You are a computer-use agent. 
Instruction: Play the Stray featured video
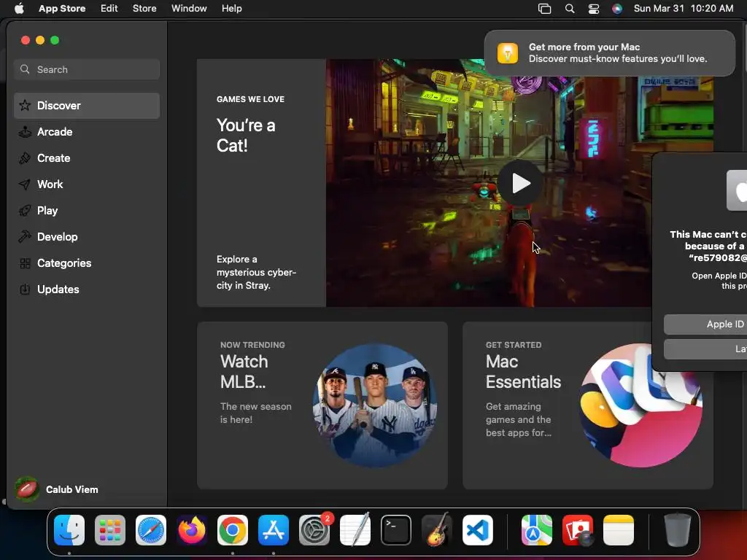pos(520,183)
